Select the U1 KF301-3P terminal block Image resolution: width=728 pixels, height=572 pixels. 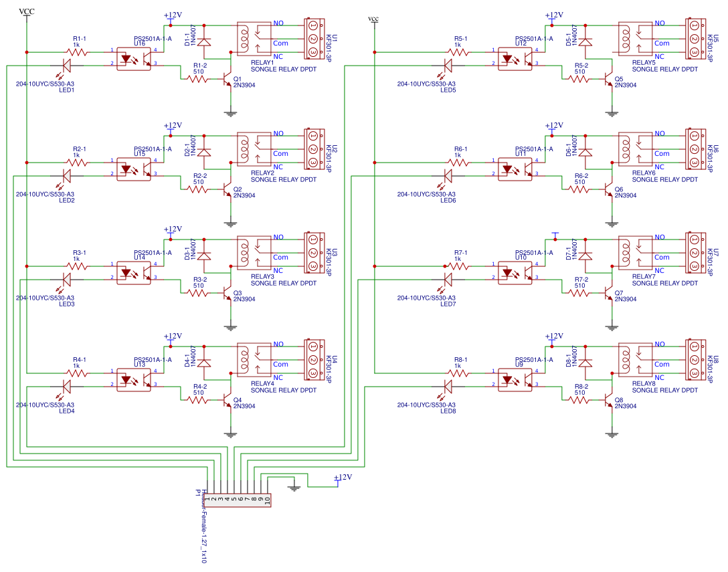pyautogui.click(x=313, y=39)
